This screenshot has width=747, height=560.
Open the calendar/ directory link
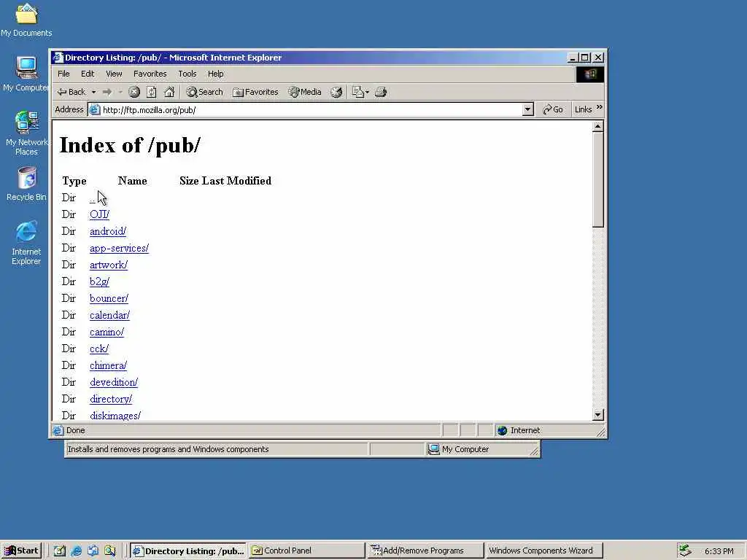(109, 315)
